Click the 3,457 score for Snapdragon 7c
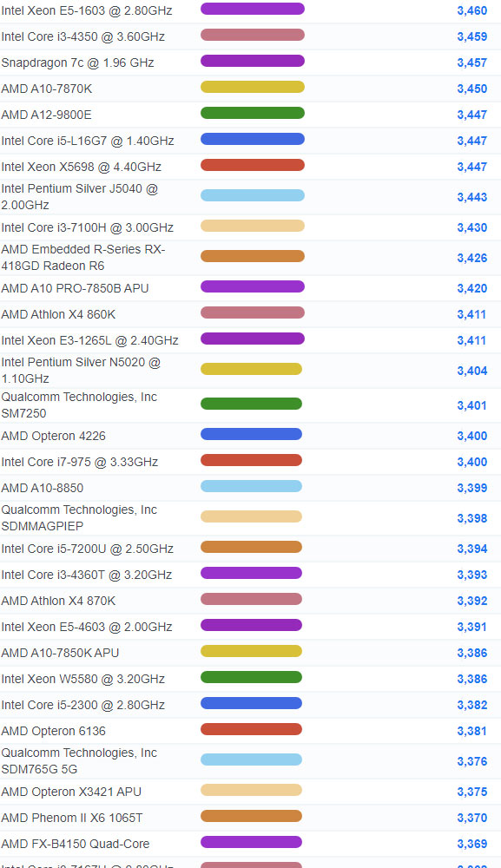 [x=472, y=62]
